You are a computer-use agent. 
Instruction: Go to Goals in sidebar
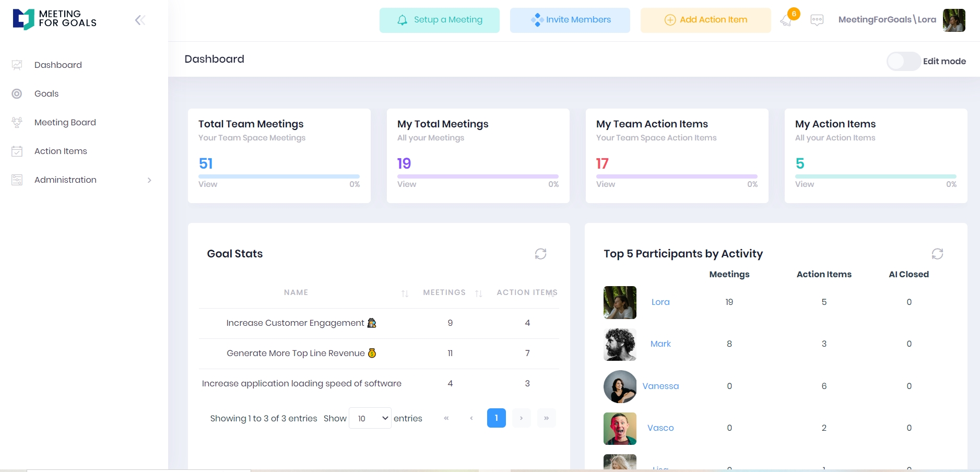[x=46, y=94]
